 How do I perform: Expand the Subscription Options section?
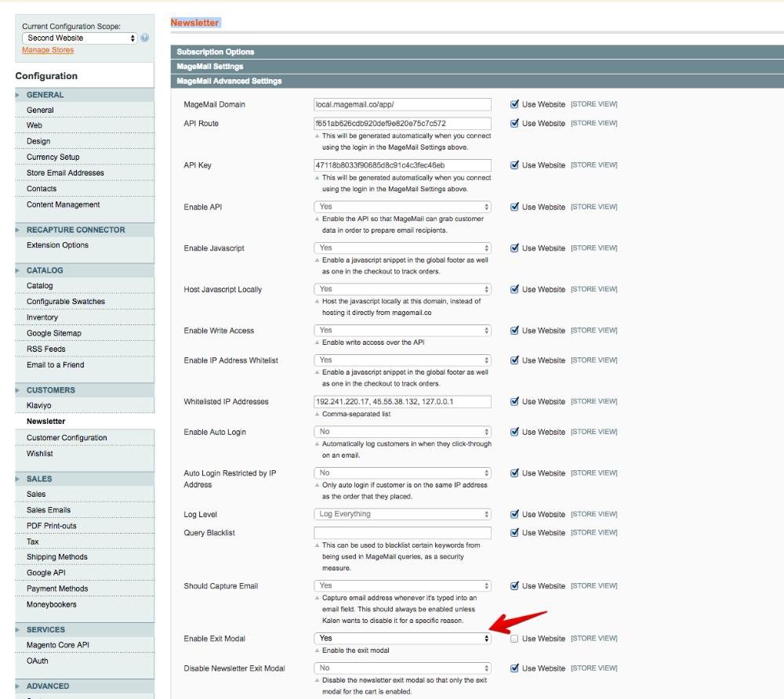(216, 52)
